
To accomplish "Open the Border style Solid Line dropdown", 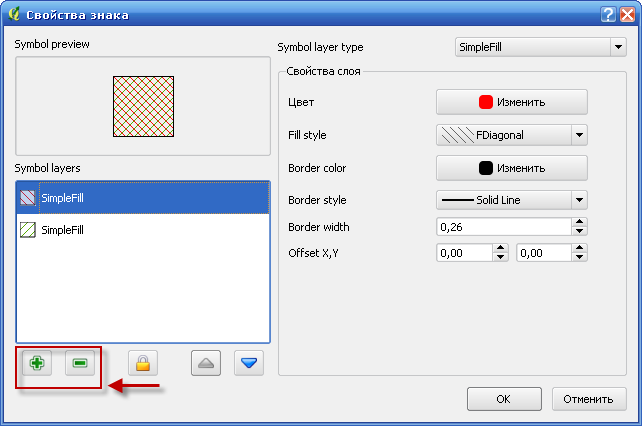I will click(x=579, y=200).
